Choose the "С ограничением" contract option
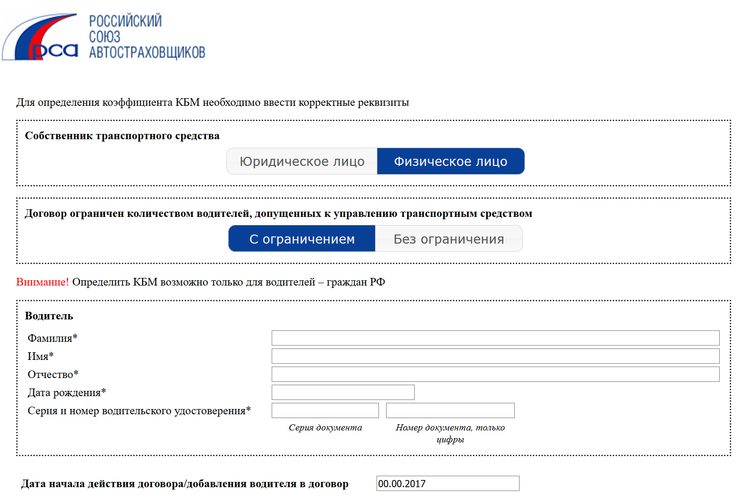The image size is (745, 501). 302,239
